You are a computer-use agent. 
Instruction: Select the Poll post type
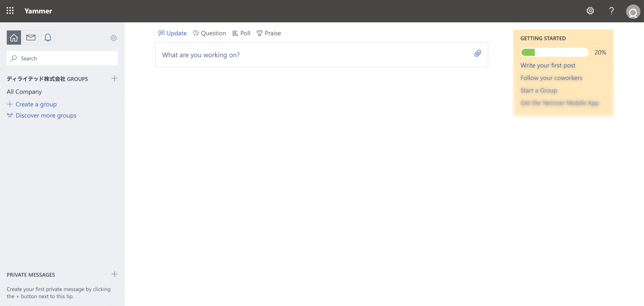pos(241,33)
